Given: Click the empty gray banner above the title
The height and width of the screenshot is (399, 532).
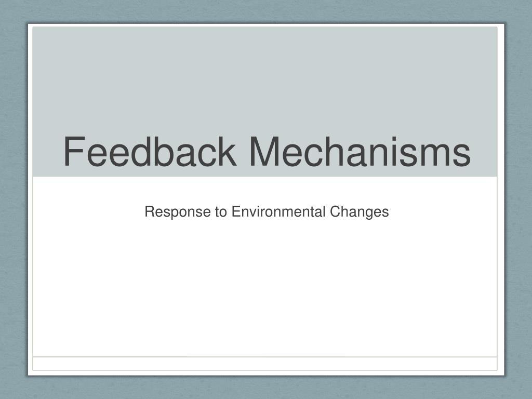Looking at the screenshot, I should coord(264,78).
